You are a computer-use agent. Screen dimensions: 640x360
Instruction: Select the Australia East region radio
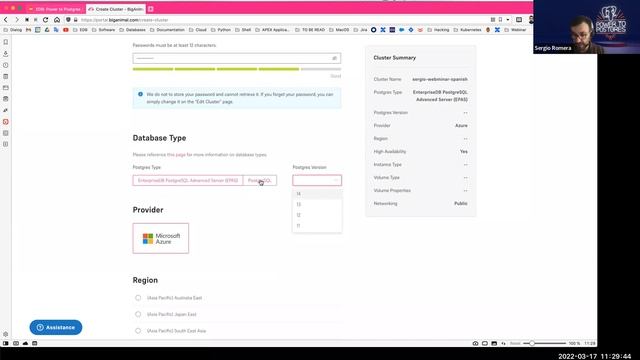click(x=138, y=298)
